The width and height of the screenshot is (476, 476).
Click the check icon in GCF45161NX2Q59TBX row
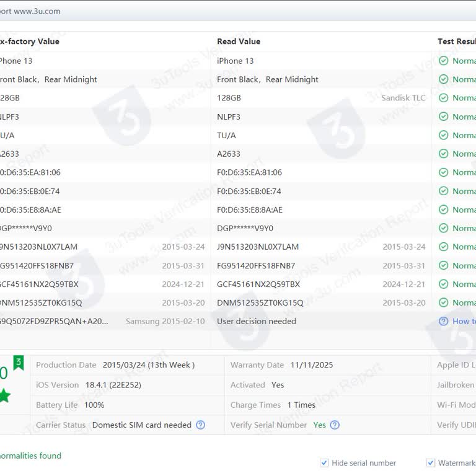point(443,284)
